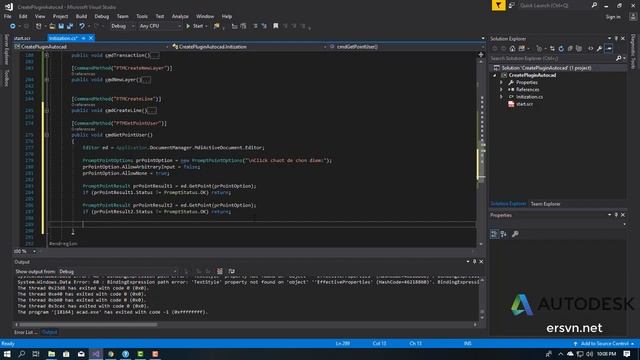Open the Any CPU platform dropdown
Viewport: 640px width, 360px height.
click(x=160, y=26)
